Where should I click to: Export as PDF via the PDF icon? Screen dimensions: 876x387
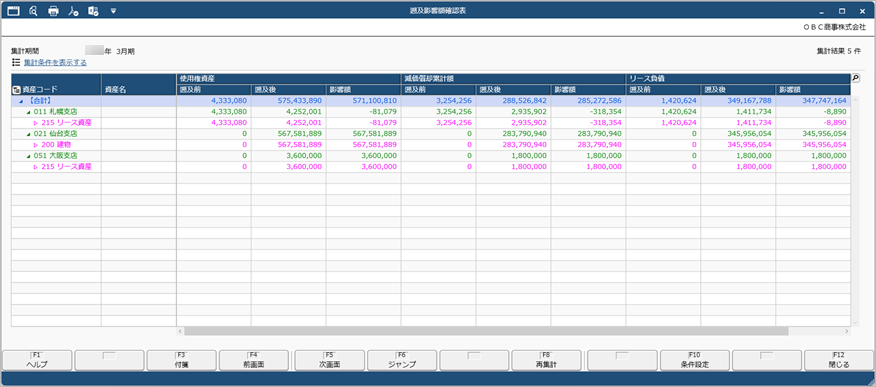[73, 11]
